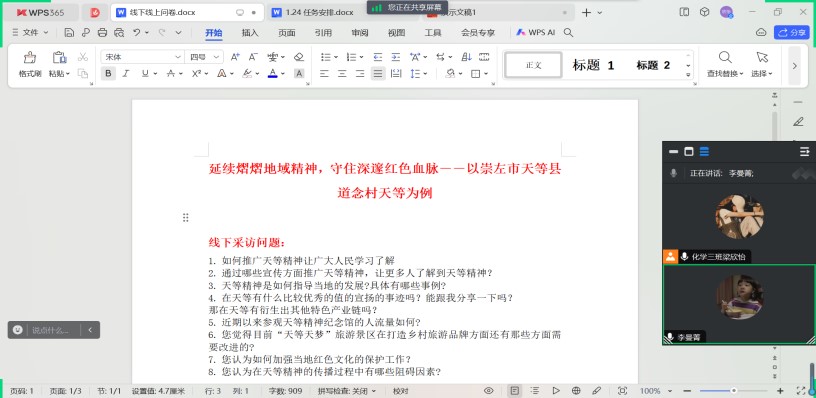Open new document tab with plus button
816x398 pixels.
point(586,12)
